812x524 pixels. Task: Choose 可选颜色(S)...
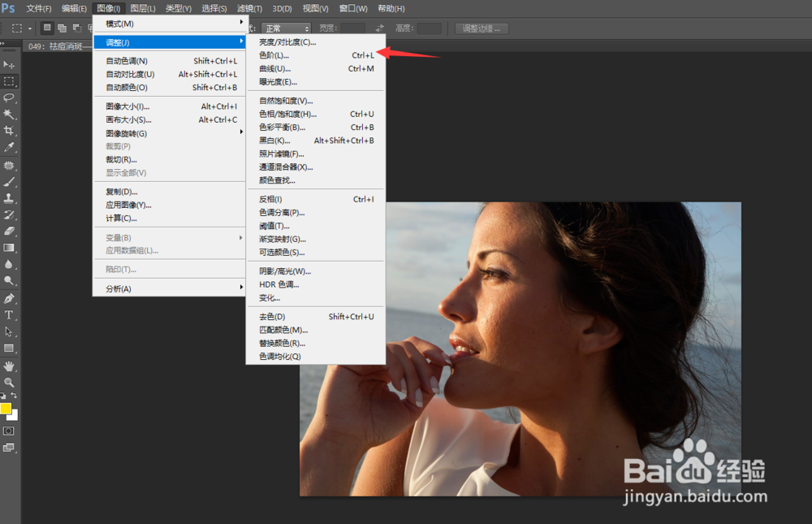(316, 253)
